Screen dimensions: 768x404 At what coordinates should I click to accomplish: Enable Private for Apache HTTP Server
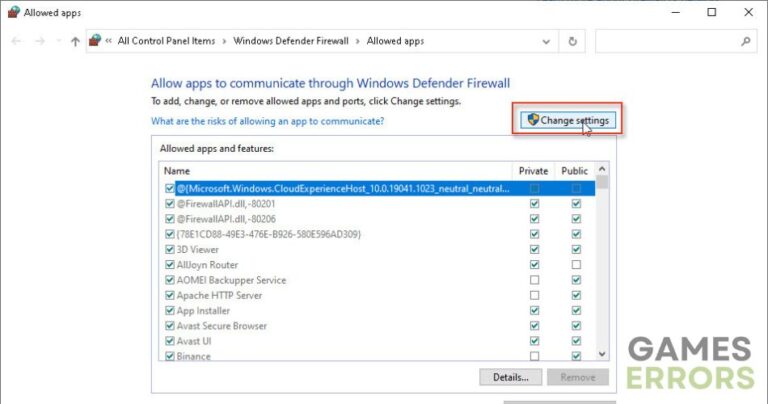tap(535, 295)
